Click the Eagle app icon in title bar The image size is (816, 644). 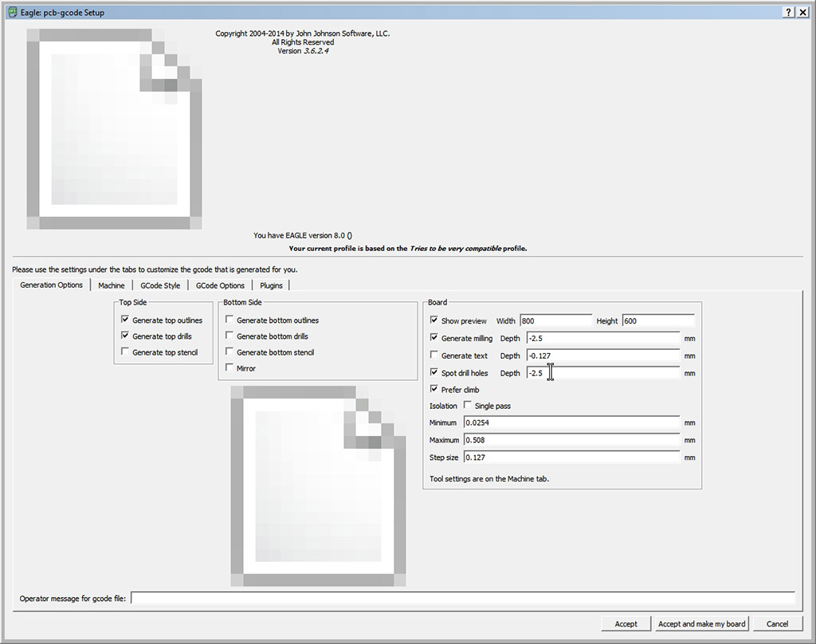tap(13, 12)
